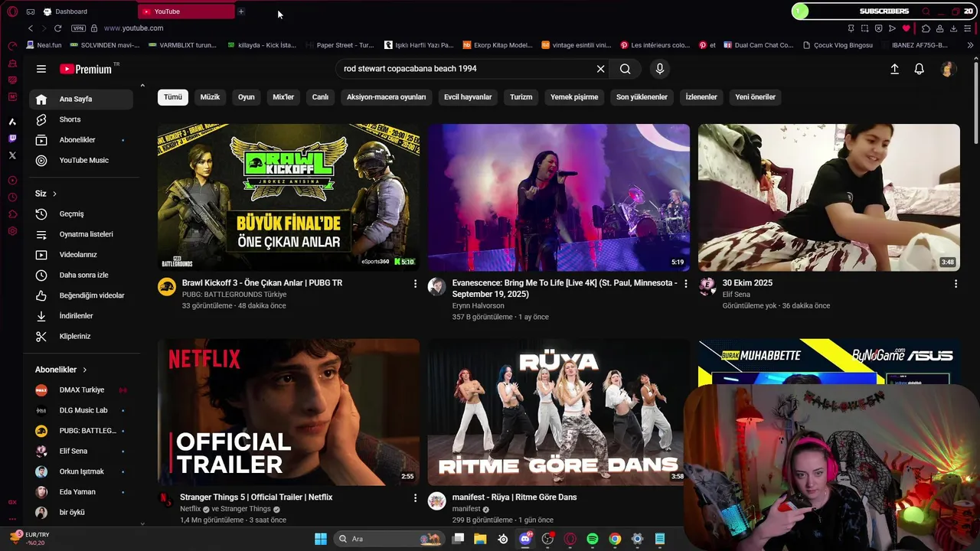Open Kliplerinizi clips
Viewport: 980px width, 551px height.
coord(81,337)
